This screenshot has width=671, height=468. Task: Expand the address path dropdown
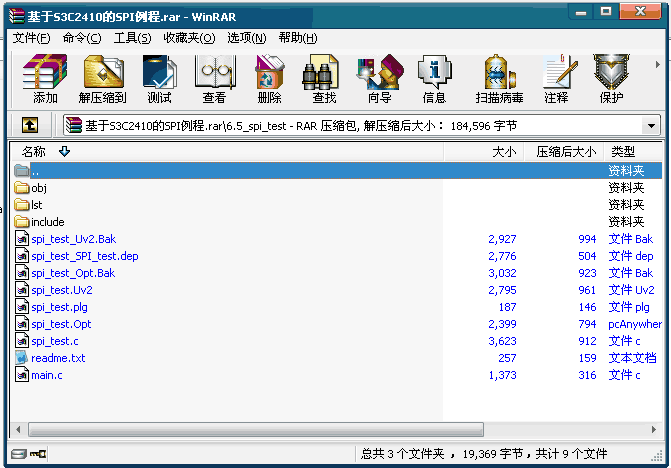(x=651, y=126)
